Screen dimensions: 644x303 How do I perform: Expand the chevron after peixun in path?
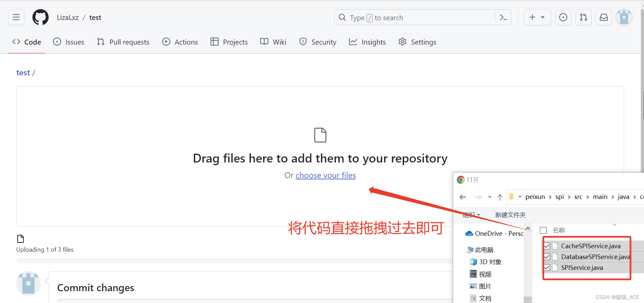point(550,197)
